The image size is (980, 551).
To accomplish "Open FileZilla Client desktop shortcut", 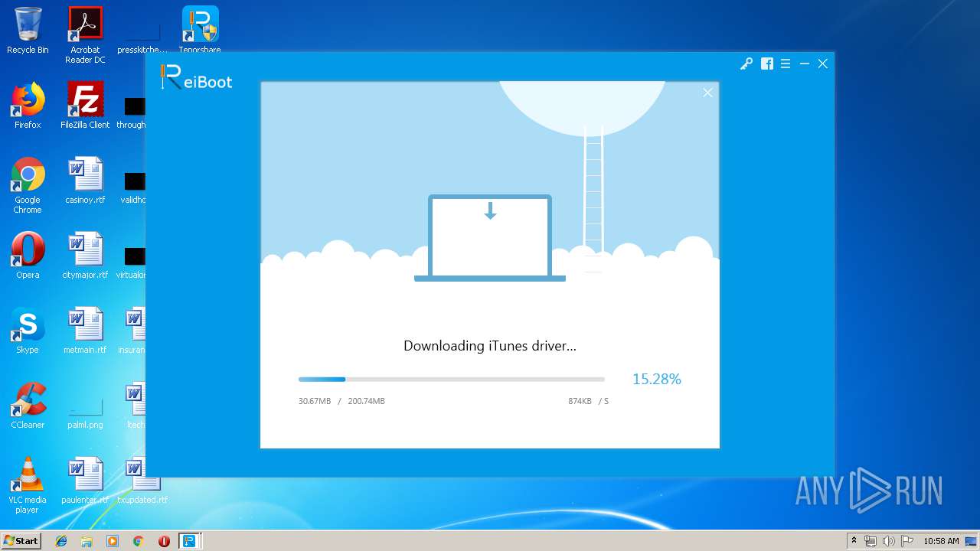I will point(85,106).
